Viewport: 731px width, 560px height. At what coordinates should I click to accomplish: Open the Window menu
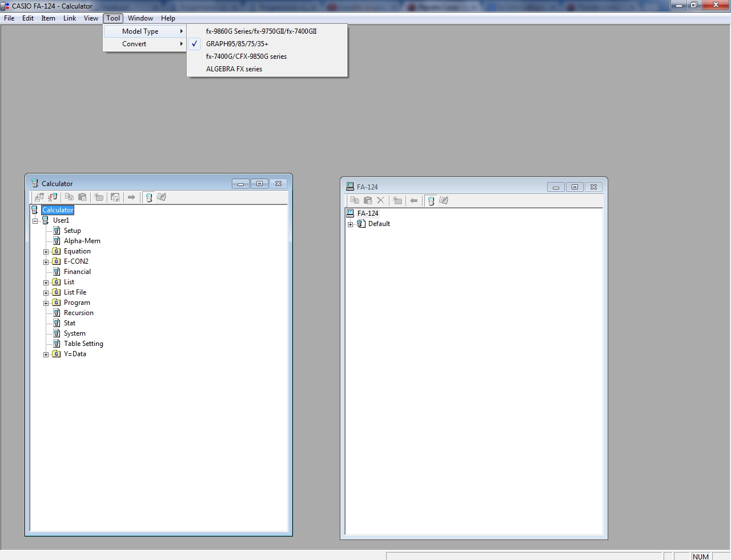(140, 18)
